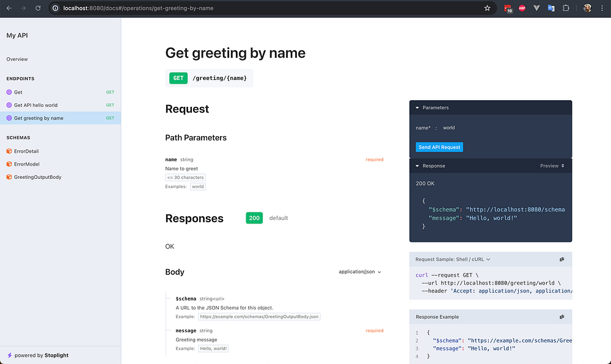Screen dimensions: 611x364
Task: Open the ABP adblock extension icon
Action: (522, 8)
